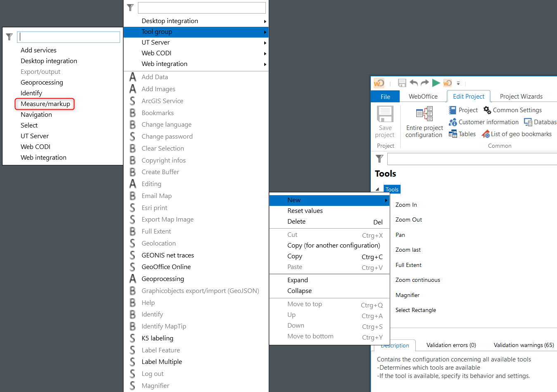Open the Validation errors (0) tab
Image resolution: width=557 pixels, height=392 pixels.
451,345
